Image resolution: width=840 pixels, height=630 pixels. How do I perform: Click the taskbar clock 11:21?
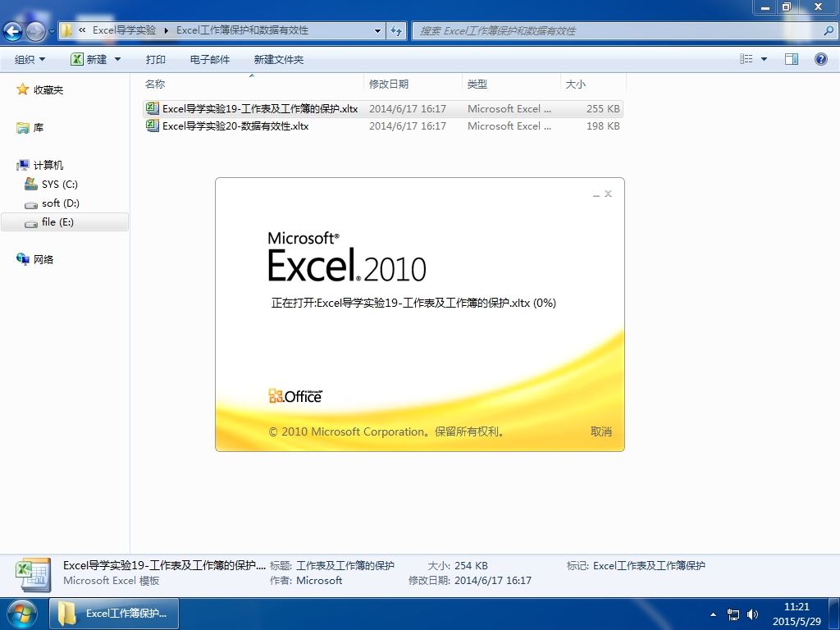coord(797,607)
